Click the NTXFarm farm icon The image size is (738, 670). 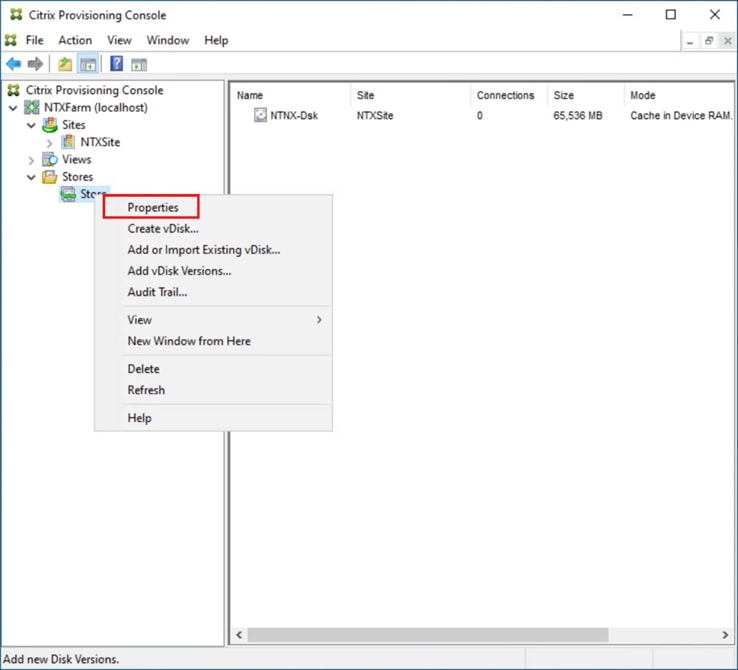[x=32, y=107]
